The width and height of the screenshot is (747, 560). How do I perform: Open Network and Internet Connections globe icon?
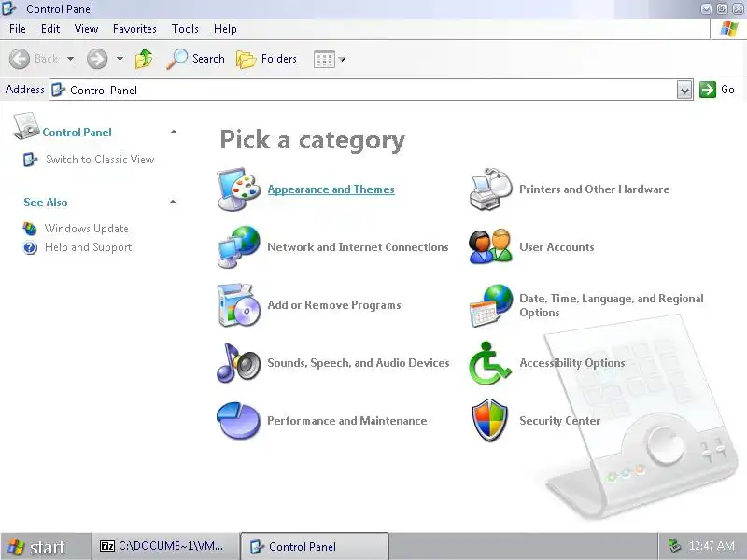click(239, 247)
